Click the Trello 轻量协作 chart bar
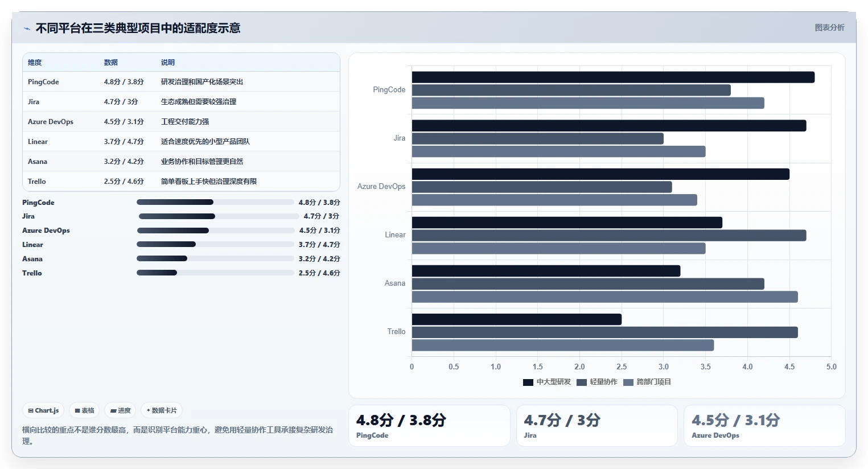 point(605,332)
